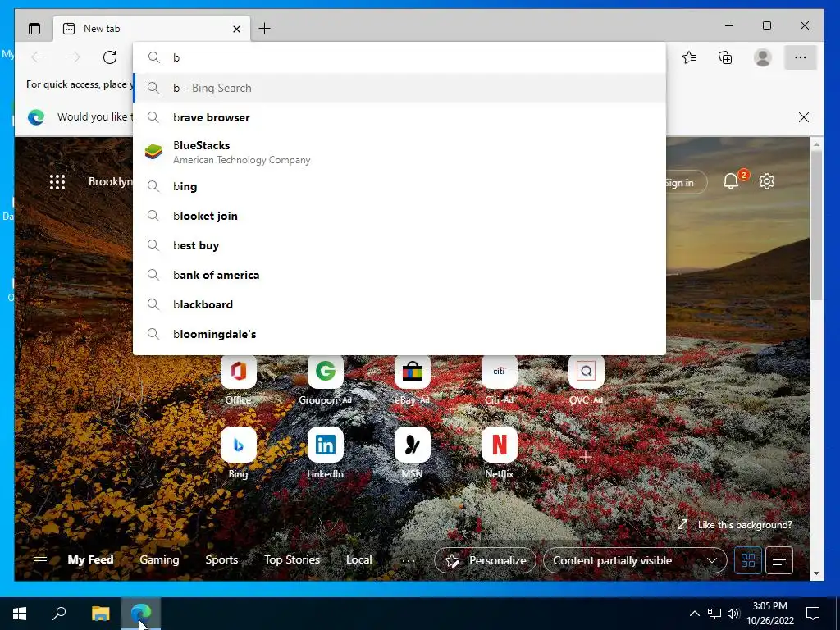Image resolution: width=840 pixels, height=630 pixels.
Task: Click the page vertical scrollbar thumb
Action: (x=816, y=225)
